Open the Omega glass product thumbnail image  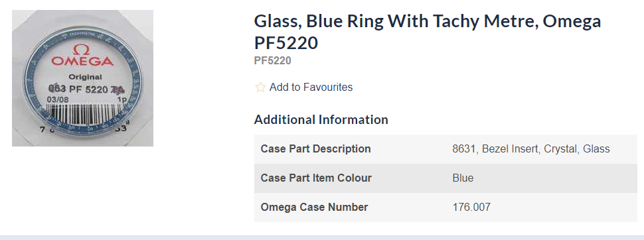click(82, 78)
